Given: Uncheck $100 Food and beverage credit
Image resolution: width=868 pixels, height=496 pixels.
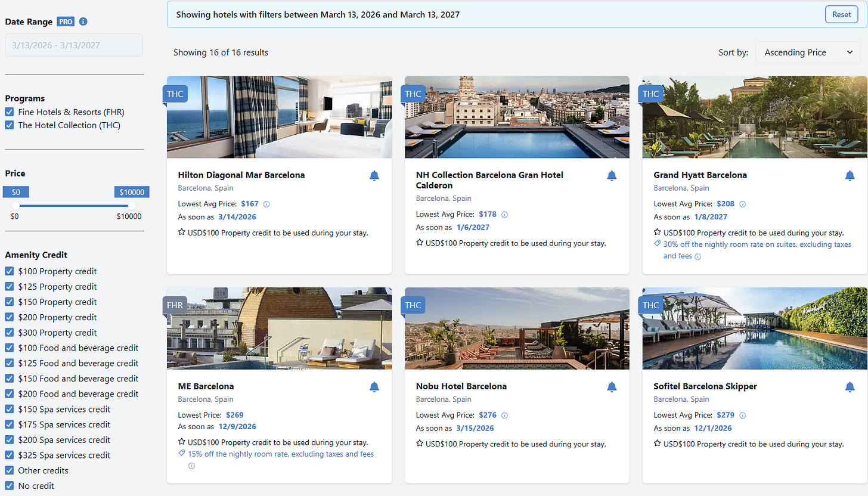Looking at the screenshot, I should click(x=10, y=348).
